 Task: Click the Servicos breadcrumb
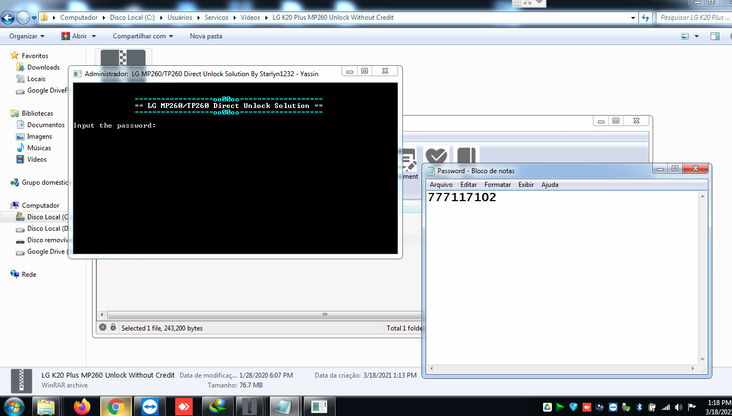(216, 17)
